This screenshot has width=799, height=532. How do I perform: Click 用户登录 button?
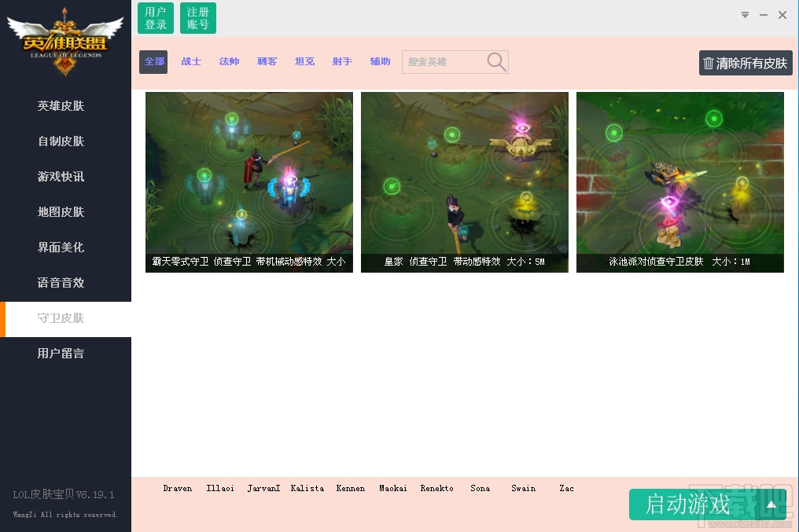tap(156, 18)
